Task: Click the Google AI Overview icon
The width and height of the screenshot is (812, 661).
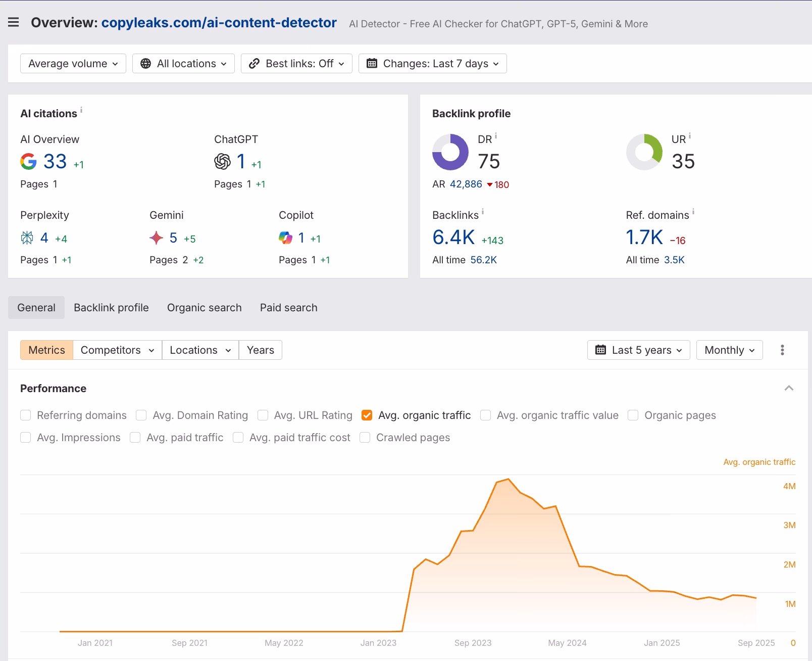Action: coord(29,162)
